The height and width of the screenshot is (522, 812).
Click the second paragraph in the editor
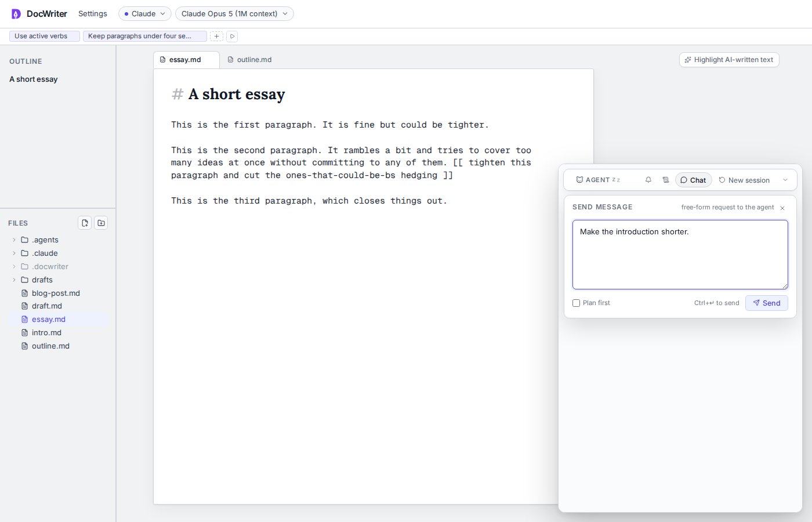tap(351, 162)
